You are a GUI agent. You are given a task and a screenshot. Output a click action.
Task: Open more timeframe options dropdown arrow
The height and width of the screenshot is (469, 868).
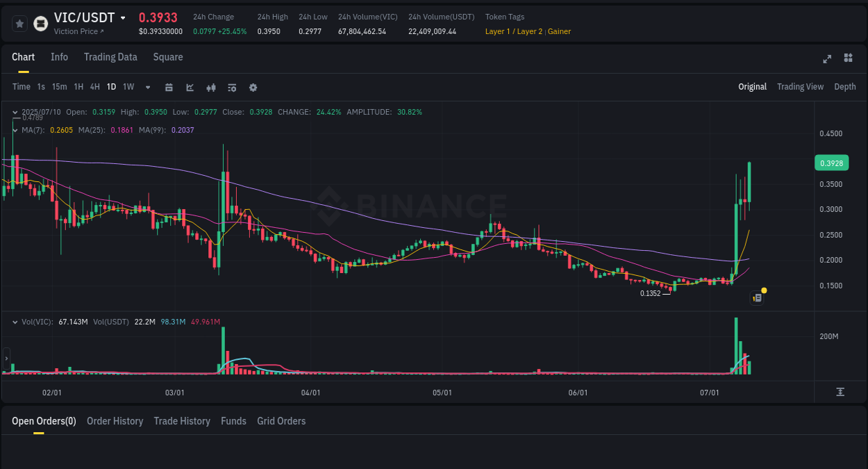[147, 87]
